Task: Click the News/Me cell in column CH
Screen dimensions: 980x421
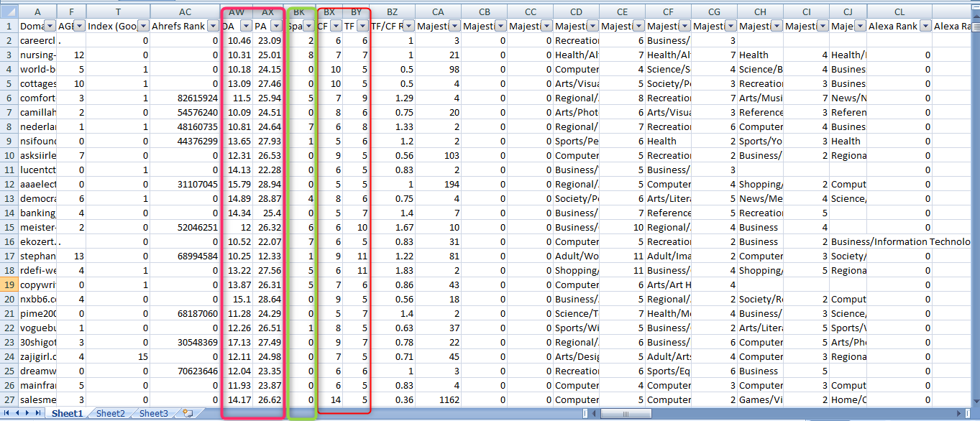Action: pyautogui.click(x=760, y=198)
